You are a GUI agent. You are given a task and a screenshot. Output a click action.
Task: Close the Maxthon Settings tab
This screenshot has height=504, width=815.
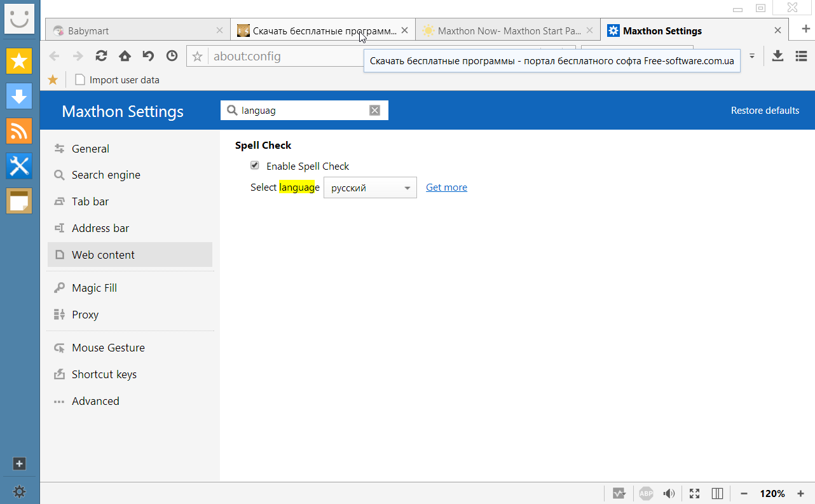(x=777, y=31)
